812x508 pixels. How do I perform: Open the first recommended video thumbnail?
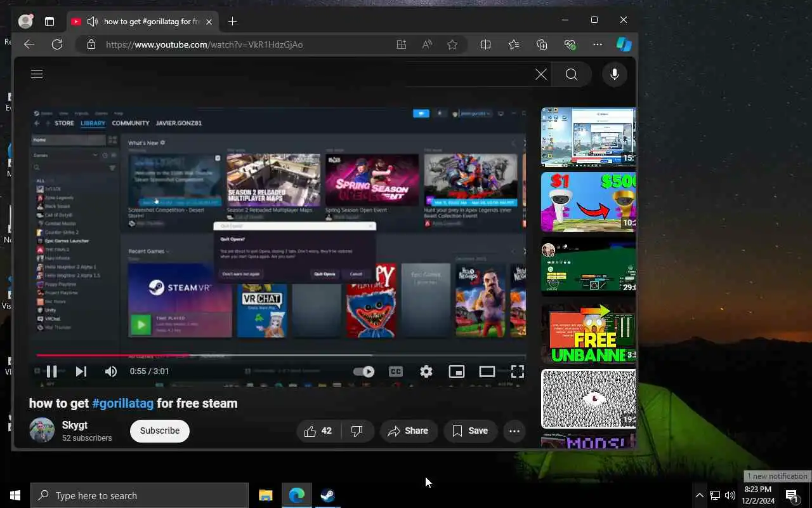coord(588,137)
